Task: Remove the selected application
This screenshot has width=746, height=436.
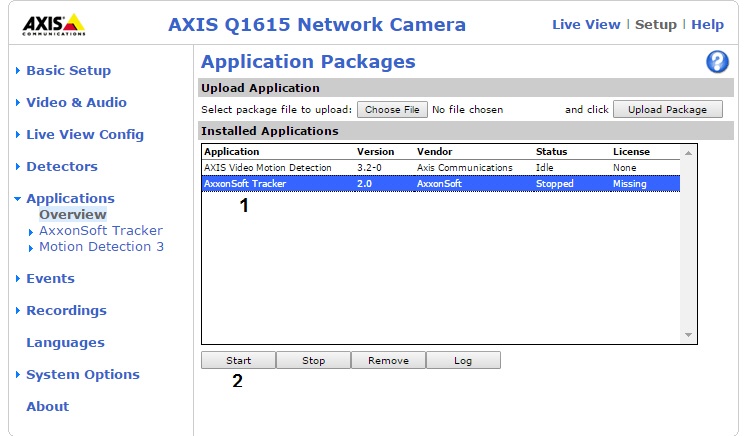Action: pos(388,360)
